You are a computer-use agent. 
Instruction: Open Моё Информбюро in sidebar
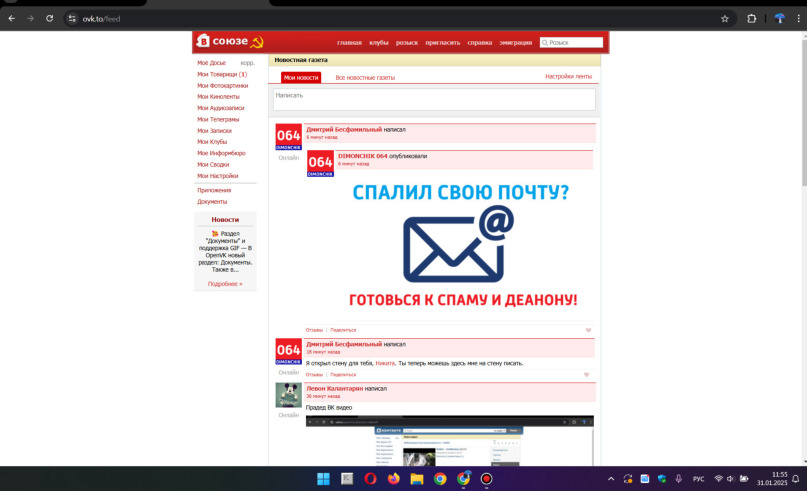tap(221, 153)
